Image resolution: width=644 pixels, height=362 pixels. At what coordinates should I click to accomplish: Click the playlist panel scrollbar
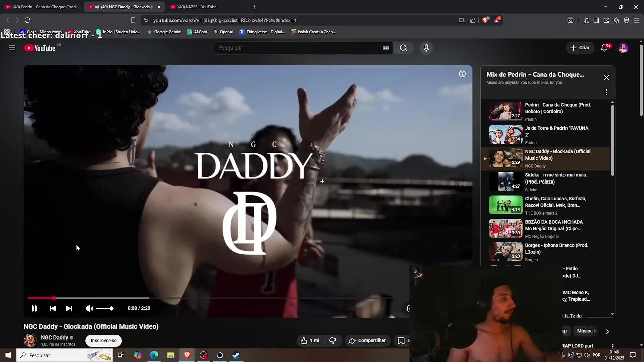tap(612, 141)
